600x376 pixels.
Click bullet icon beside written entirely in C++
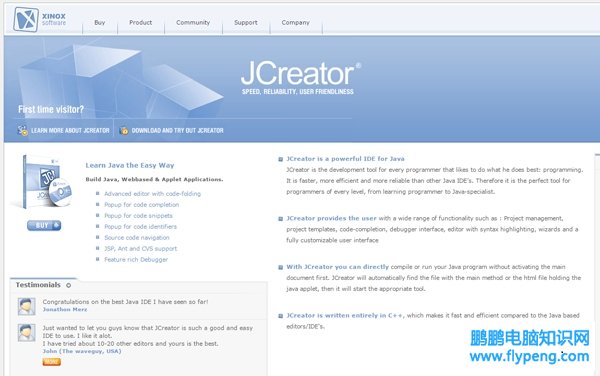point(280,316)
